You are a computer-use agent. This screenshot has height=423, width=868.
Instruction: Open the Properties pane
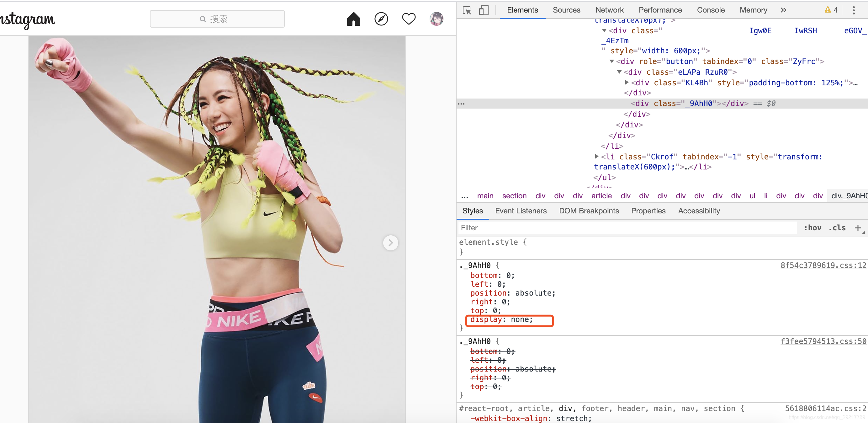(648, 211)
